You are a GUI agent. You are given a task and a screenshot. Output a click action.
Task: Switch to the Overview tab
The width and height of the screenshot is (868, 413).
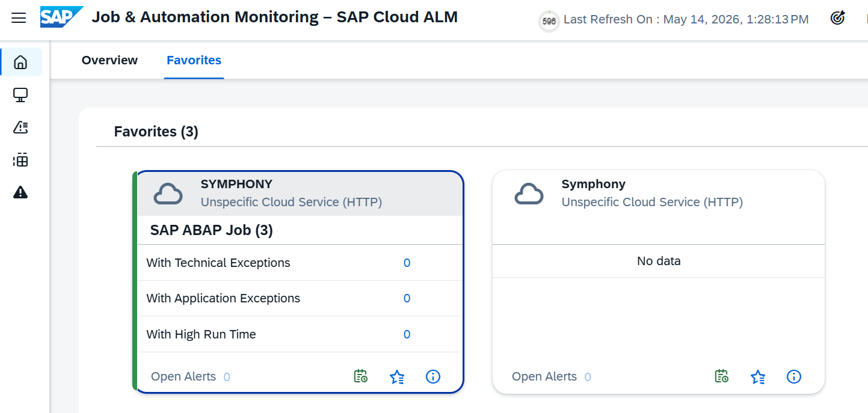click(x=109, y=60)
